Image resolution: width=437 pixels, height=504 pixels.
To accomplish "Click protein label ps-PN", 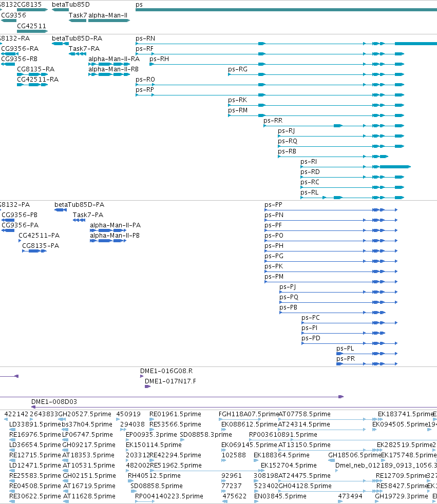I will pos(274,215).
